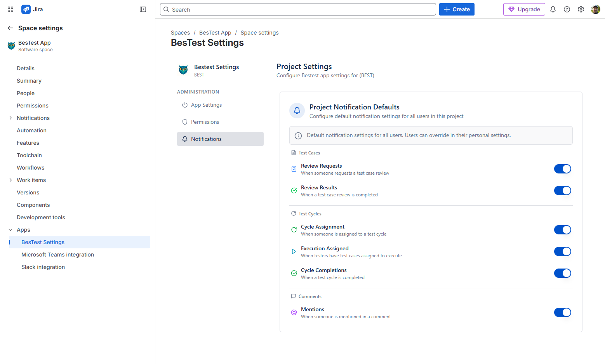Click the Comments speech bubble icon
The image size is (605, 364).
294,296
